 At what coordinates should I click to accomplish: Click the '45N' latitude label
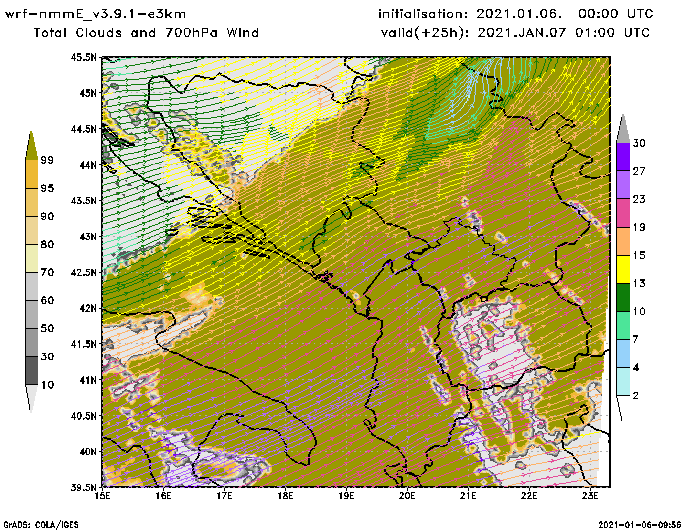click(88, 93)
